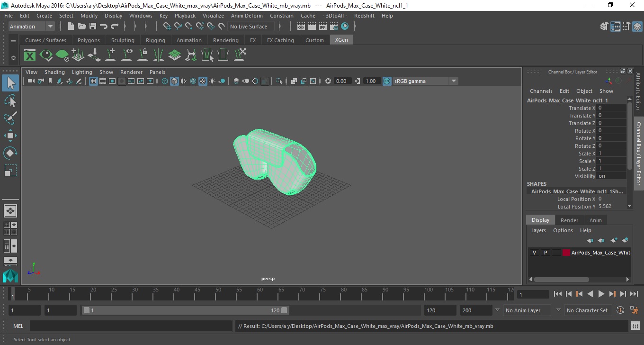The width and height of the screenshot is (644, 345).
Task: Open the Render View clapperboard icon
Action: point(301,27)
